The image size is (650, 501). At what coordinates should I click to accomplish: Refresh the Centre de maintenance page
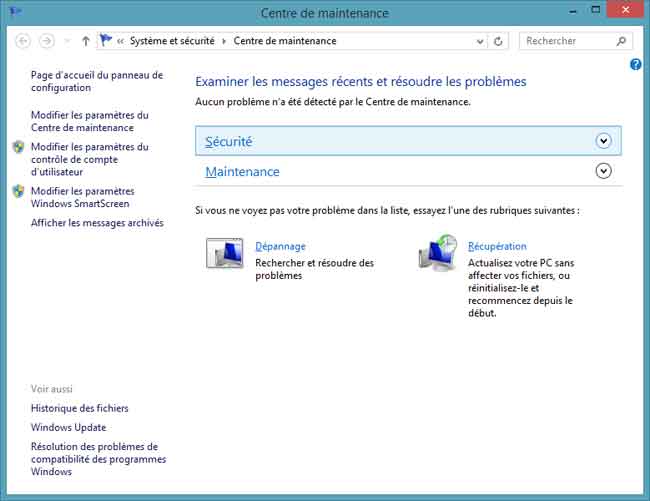499,41
